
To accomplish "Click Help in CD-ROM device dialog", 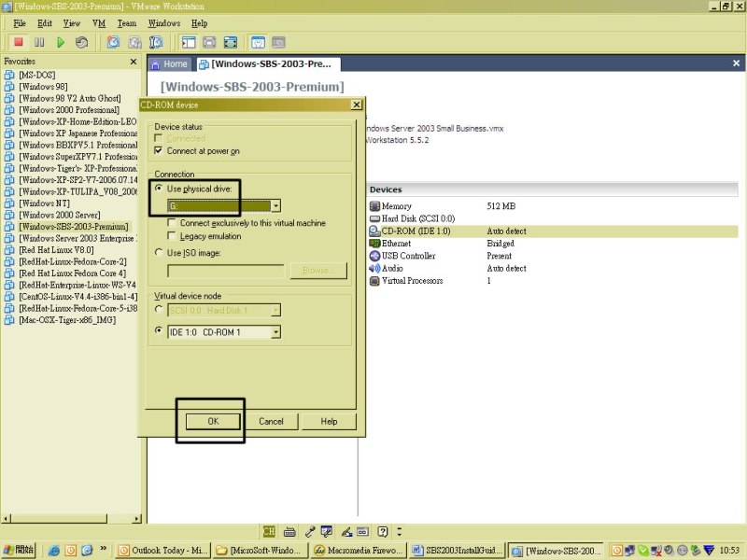I will (329, 421).
